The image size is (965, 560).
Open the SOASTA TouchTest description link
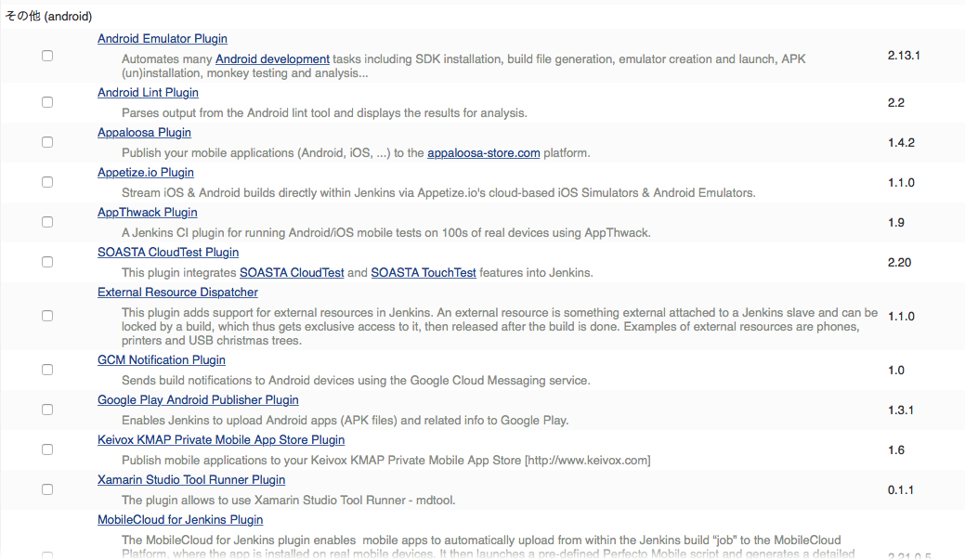(x=424, y=273)
